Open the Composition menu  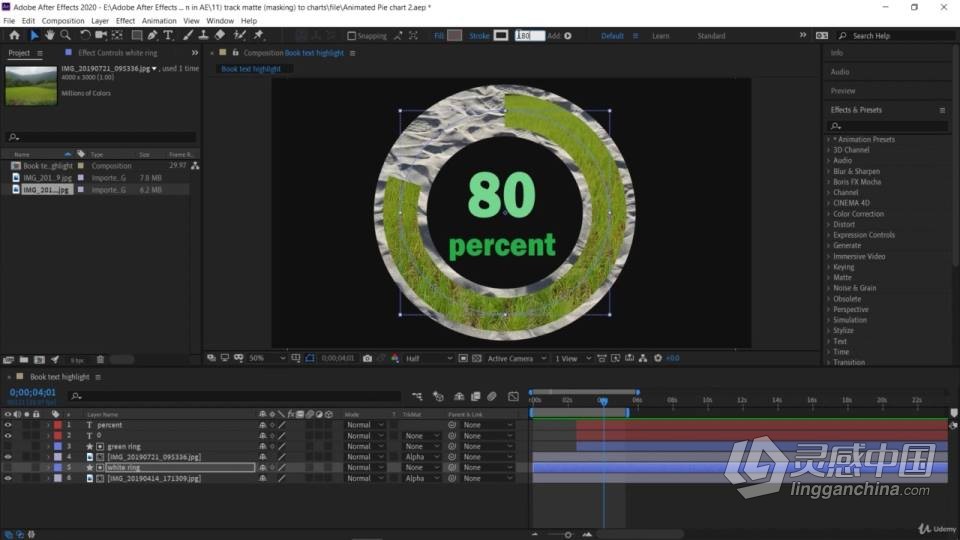63,21
